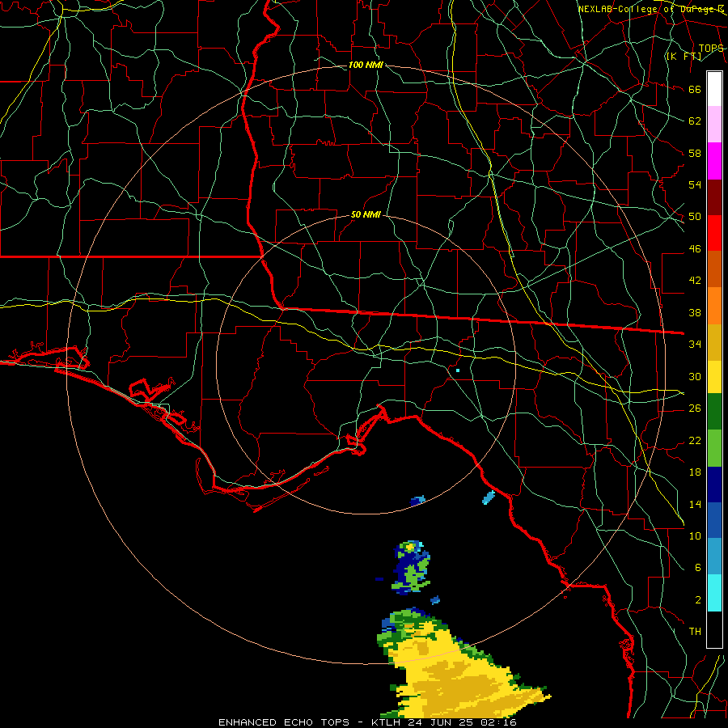Select the bright red legend swatch
This screenshot has width=728, height=728.
[x=714, y=234]
